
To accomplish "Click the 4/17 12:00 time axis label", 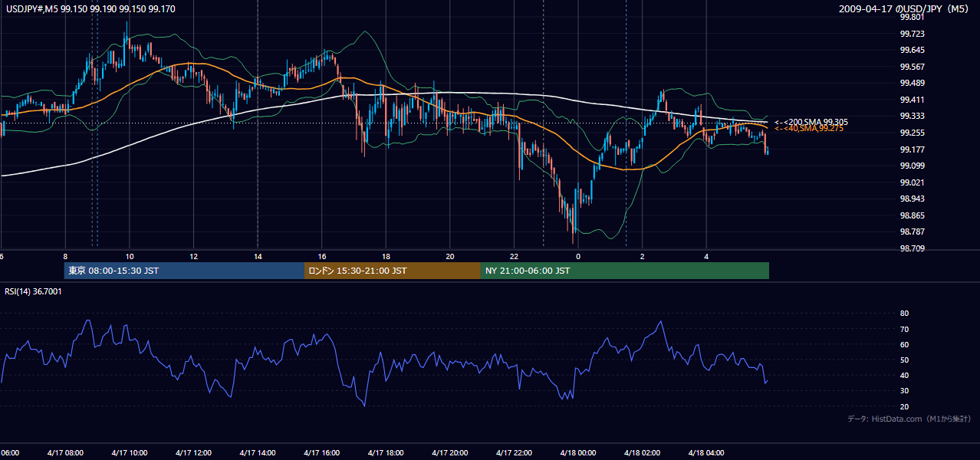I will pos(193,452).
